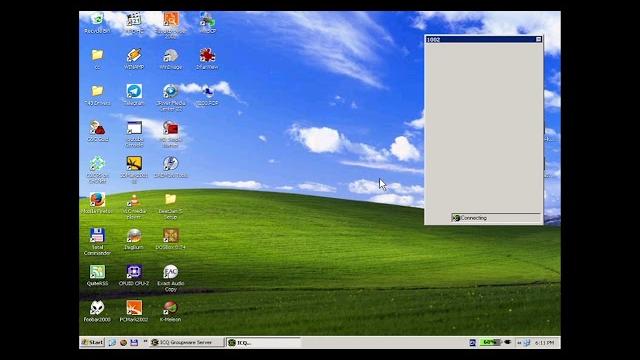Click the round brown Quick Launch icon
The height and width of the screenshot is (360, 640).
pos(123,342)
